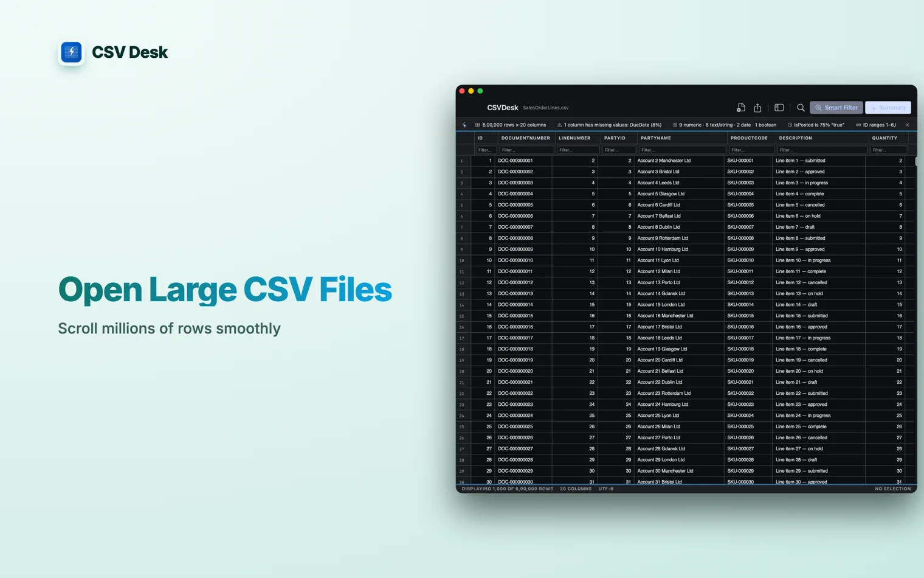Focus the PRODUCTCODE filter field
Screen dimensions: 924x578
[x=751, y=150]
